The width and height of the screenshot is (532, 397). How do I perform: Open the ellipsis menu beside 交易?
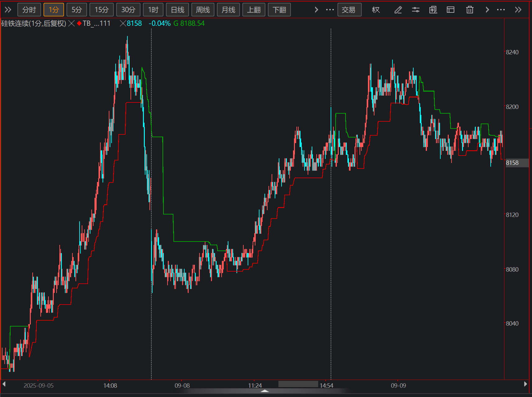tap(330, 10)
